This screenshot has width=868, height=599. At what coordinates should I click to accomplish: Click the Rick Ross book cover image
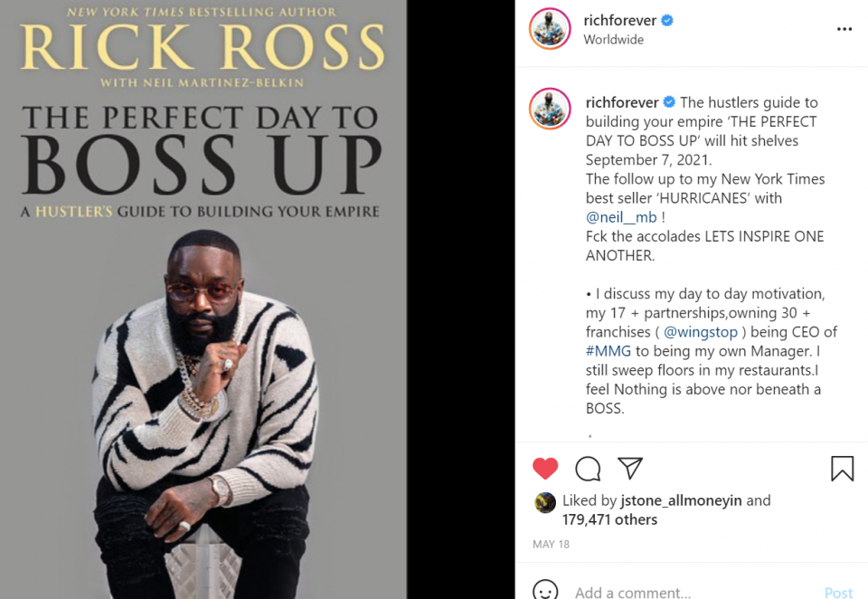coord(203,299)
